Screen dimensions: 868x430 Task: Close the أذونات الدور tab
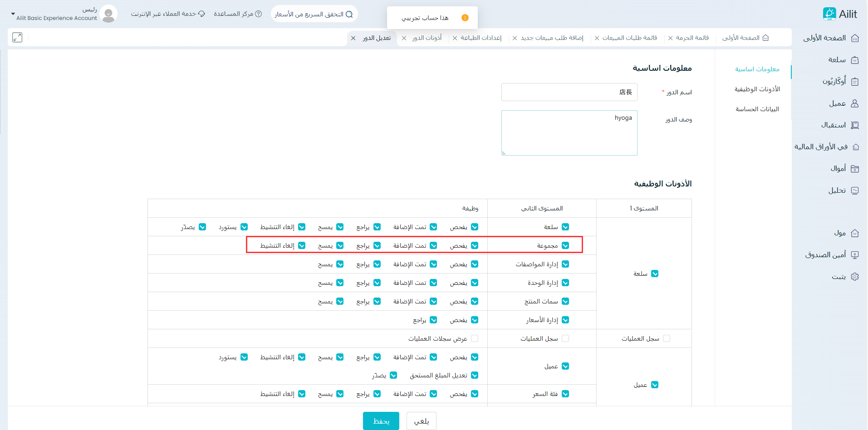click(404, 38)
